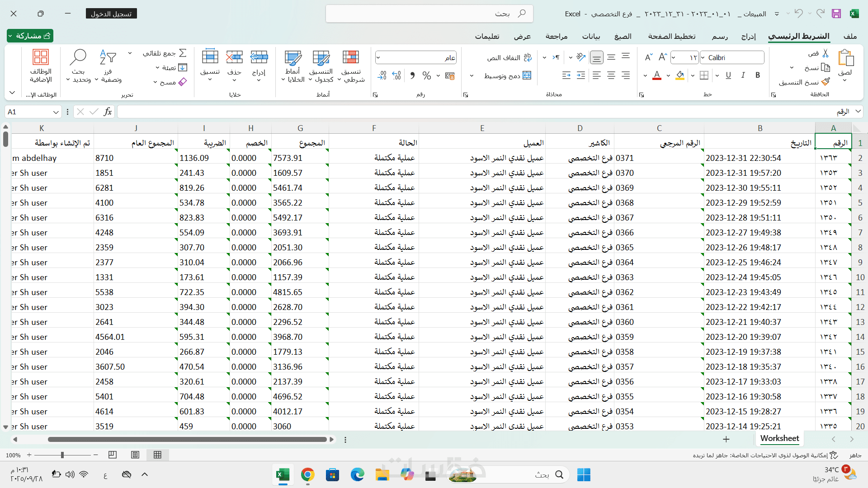Adjust the zoom level slider
This screenshot has height=488, width=868.
[62, 455]
